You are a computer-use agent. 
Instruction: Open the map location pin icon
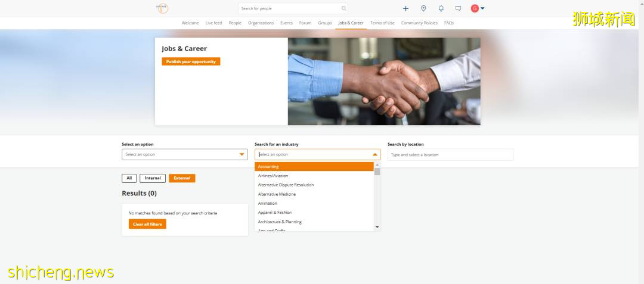pyautogui.click(x=423, y=8)
